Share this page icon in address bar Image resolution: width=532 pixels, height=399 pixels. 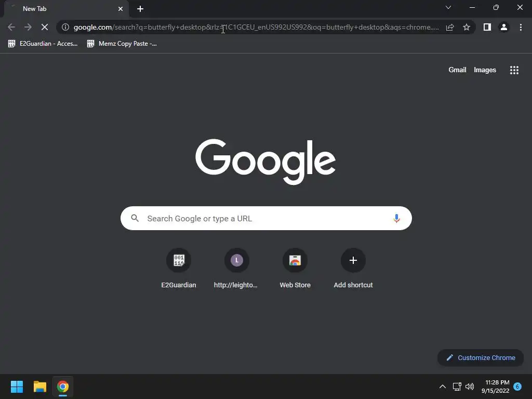point(450,27)
